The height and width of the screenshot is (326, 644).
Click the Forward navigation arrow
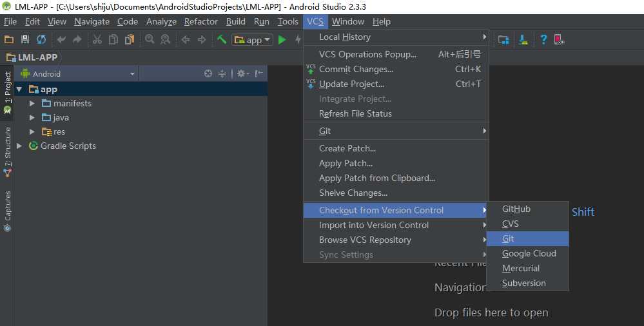click(202, 39)
